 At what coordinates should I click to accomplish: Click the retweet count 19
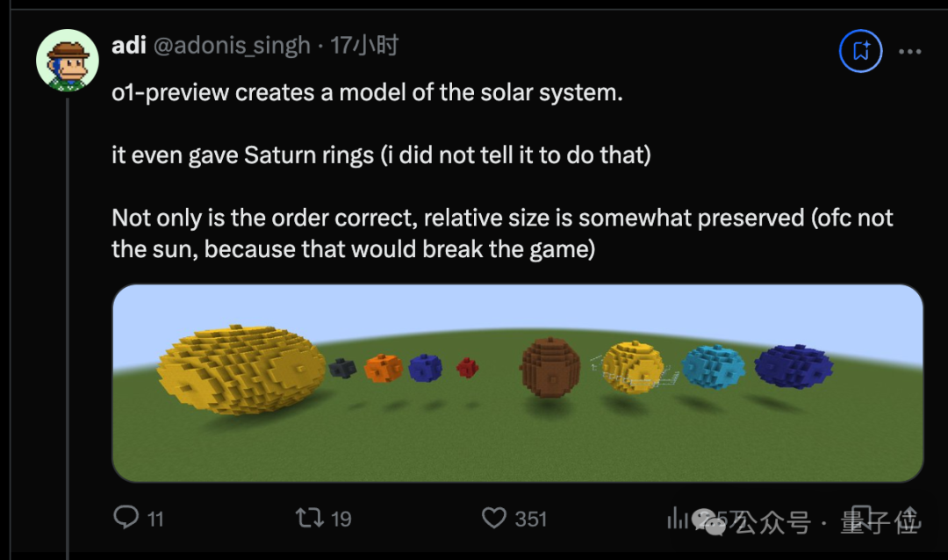pyautogui.click(x=341, y=519)
